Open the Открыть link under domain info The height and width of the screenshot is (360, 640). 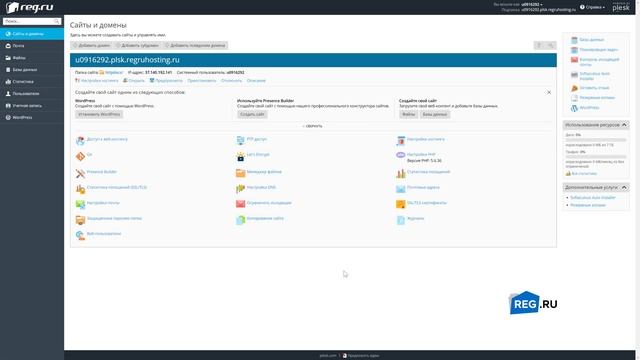(x=136, y=80)
